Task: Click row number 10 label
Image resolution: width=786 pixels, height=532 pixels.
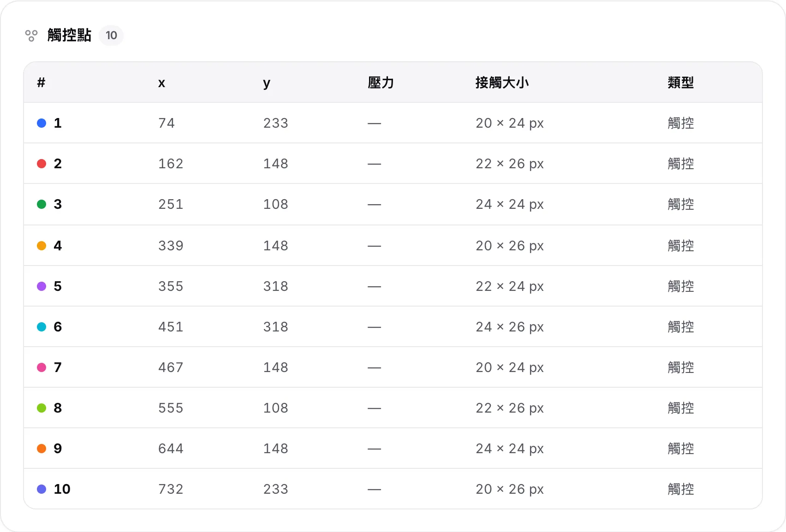Action: [x=62, y=489]
